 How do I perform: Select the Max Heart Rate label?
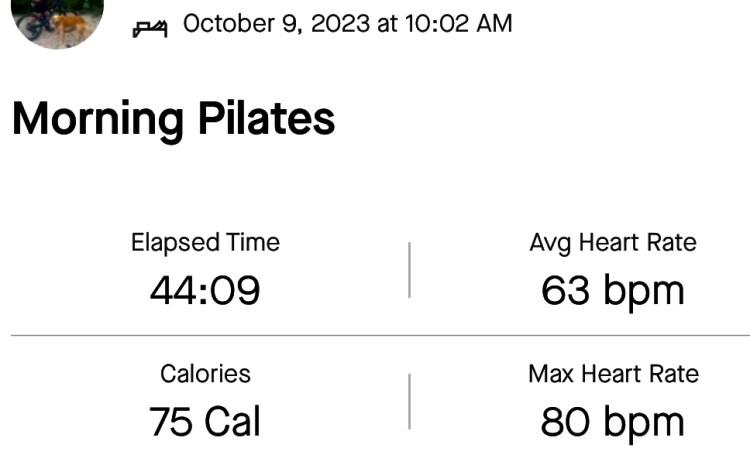[613, 374]
